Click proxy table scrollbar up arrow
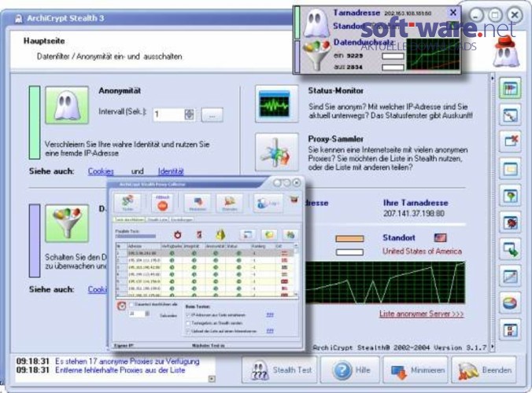Image resolution: width=532 pixels, height=393 pixels. 296,246
